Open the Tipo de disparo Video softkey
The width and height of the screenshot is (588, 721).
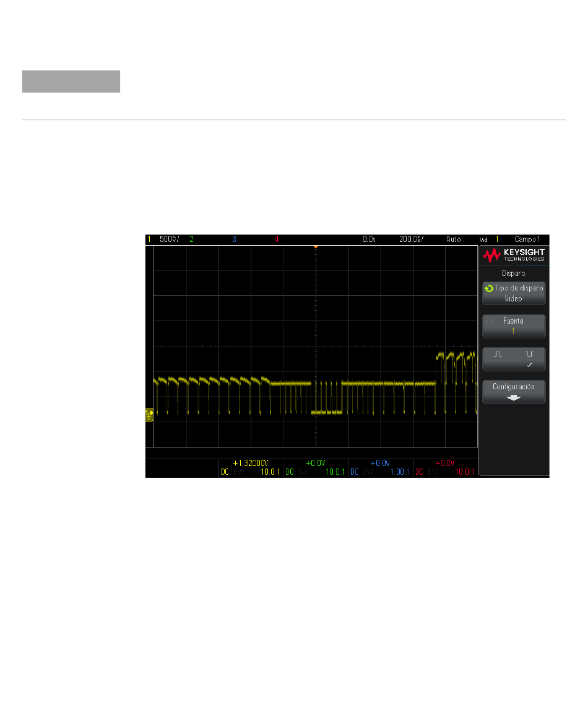pos(514,293)
